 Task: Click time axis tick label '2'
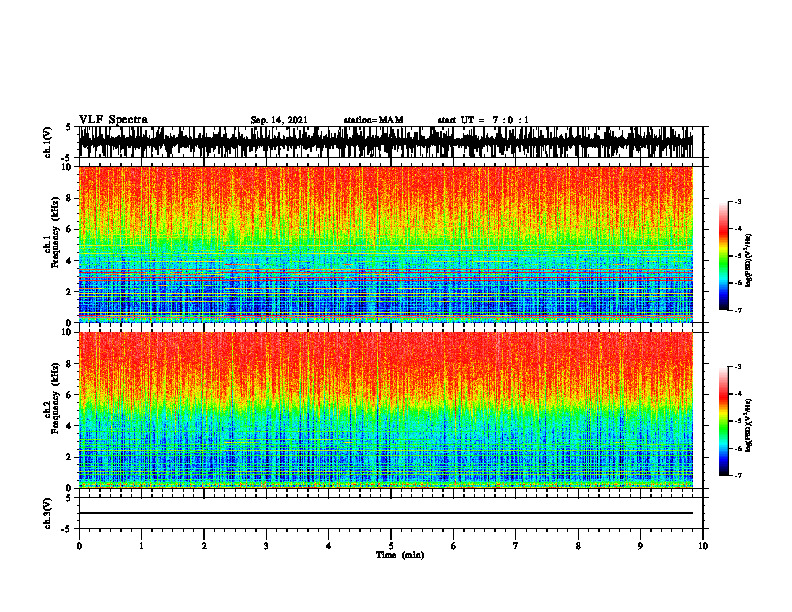204,546
